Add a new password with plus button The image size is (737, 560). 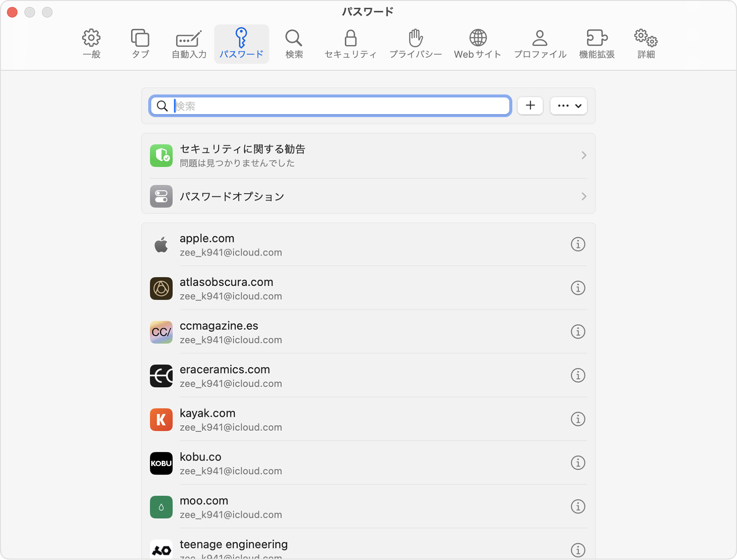[530, 106]
